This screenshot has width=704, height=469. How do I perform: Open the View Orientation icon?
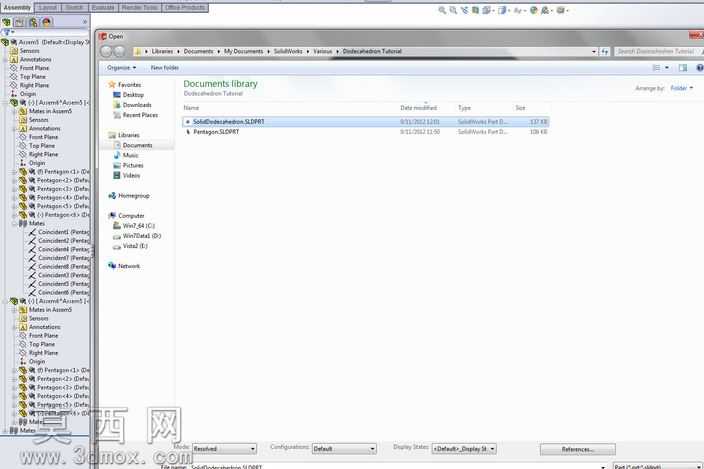click(486, 10)
